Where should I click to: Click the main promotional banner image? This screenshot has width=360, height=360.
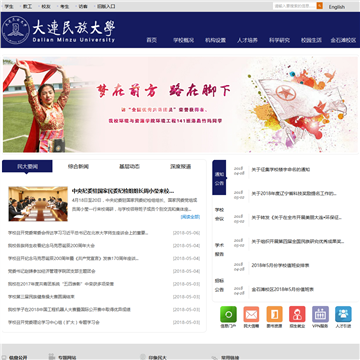tap(180, 104)
